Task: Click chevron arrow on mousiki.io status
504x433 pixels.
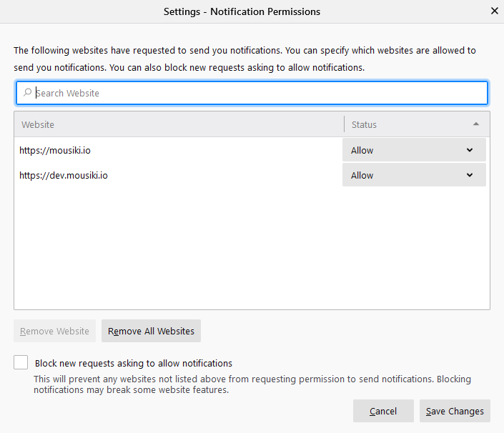Action: point(470,150)
